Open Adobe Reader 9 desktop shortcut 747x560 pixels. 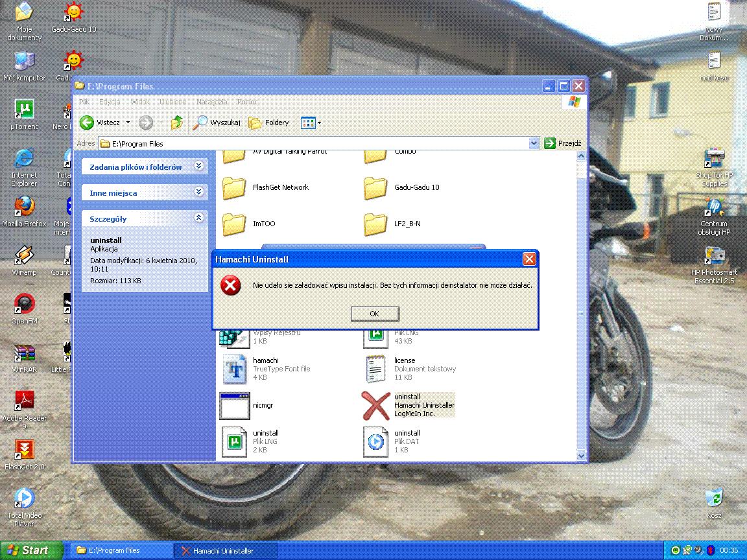[24, 410]
